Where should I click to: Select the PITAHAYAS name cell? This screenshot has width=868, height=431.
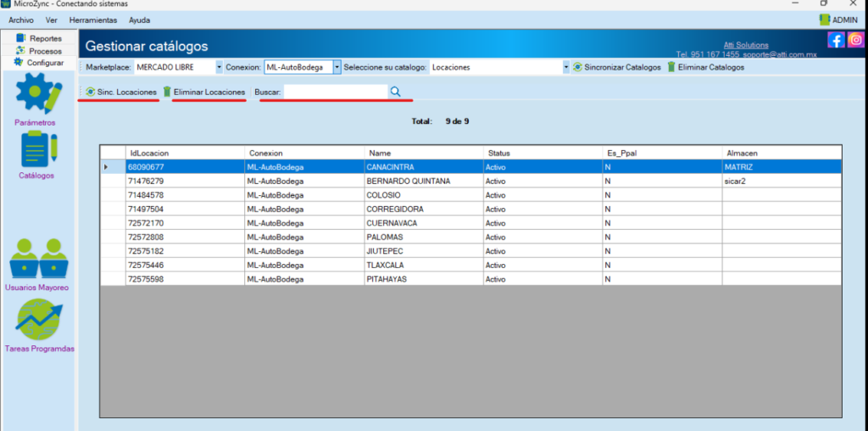point(424,279)
